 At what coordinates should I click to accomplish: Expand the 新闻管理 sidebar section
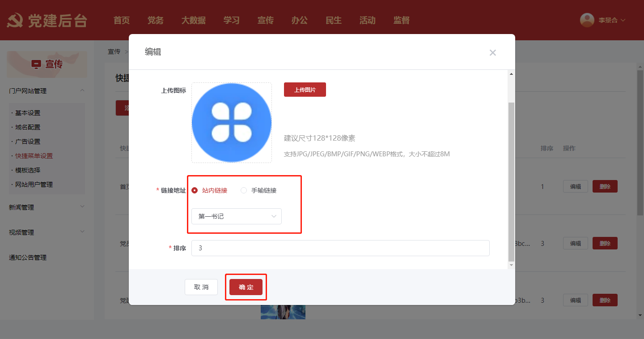coord(82,206)
